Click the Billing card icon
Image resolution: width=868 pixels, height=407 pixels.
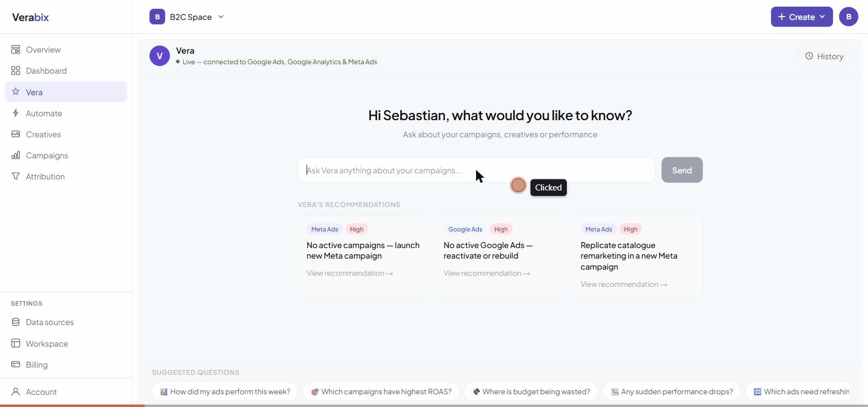point(15,364)
